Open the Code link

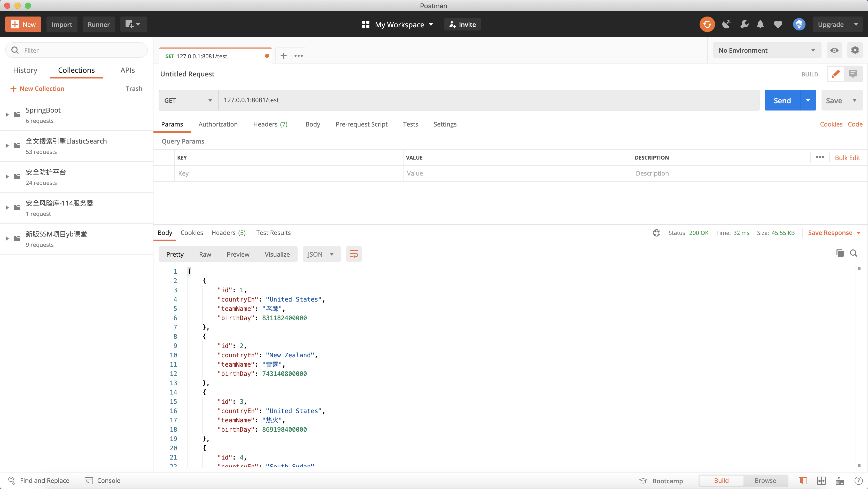pyautogui.click(x=855, y=124)
